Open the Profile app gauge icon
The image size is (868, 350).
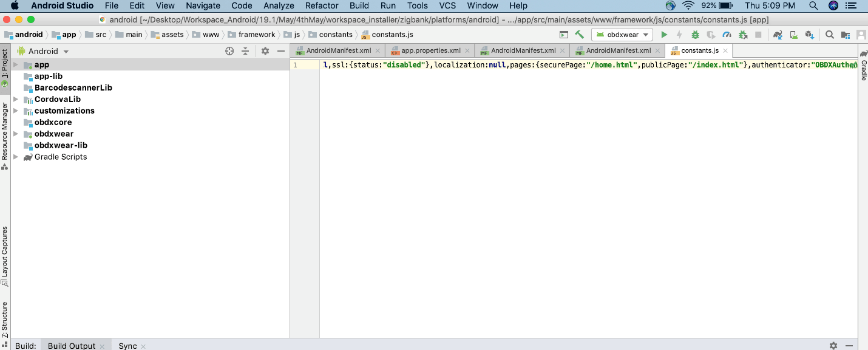pos(727,35)
